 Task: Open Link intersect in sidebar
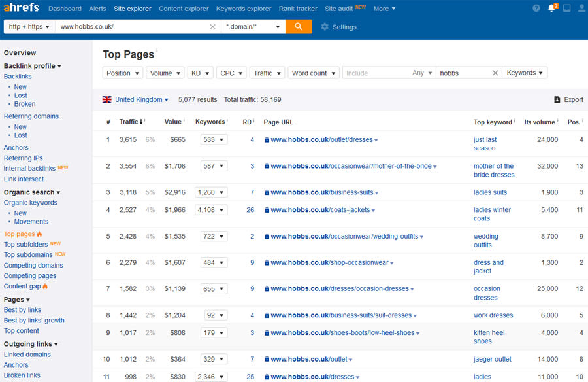[24, 179]
